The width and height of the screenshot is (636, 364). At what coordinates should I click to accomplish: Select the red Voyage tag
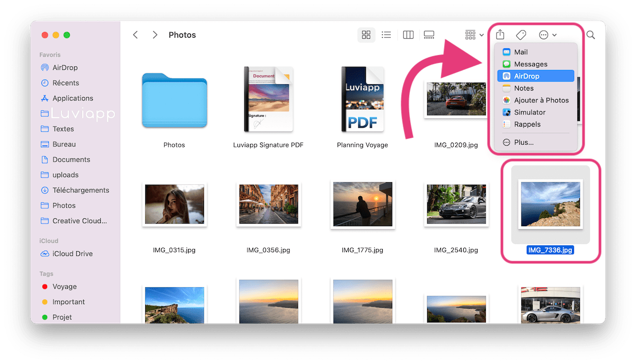(x=75, y=287)
